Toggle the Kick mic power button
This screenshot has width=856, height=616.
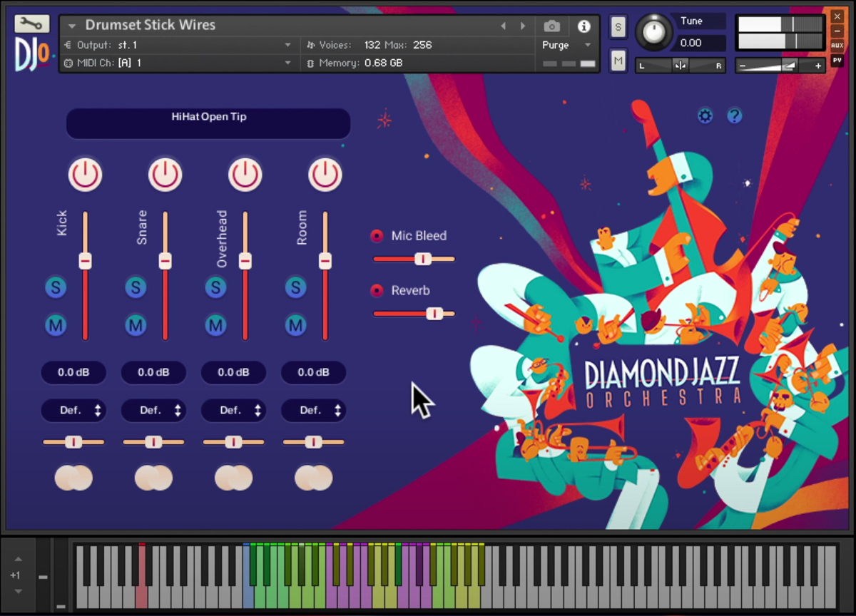85,174
